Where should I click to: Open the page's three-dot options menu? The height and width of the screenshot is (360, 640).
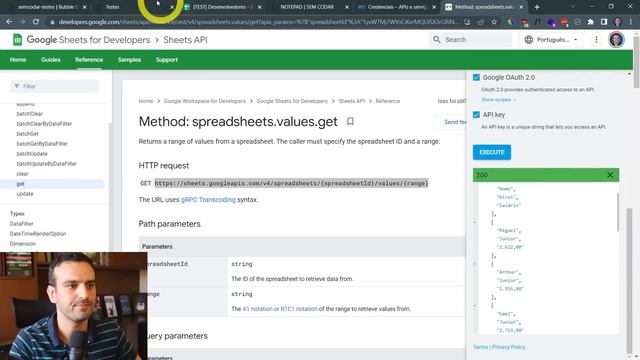596,40
